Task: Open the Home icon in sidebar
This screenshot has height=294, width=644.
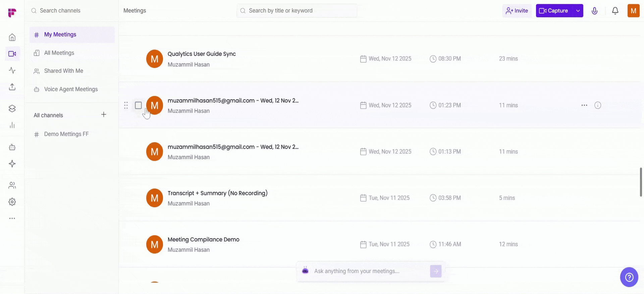Action: (x=12, y=37)
